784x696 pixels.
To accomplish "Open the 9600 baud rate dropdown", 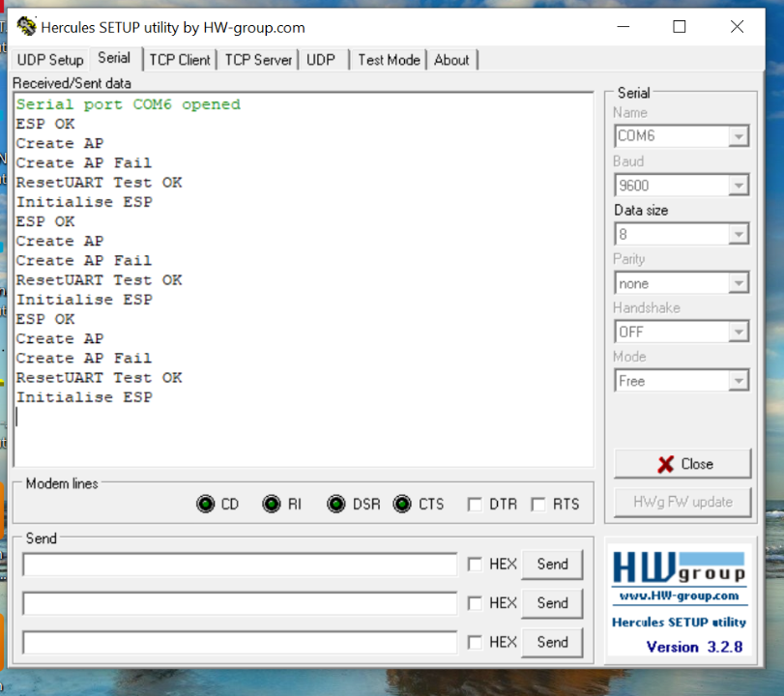I will pos(738,186).
